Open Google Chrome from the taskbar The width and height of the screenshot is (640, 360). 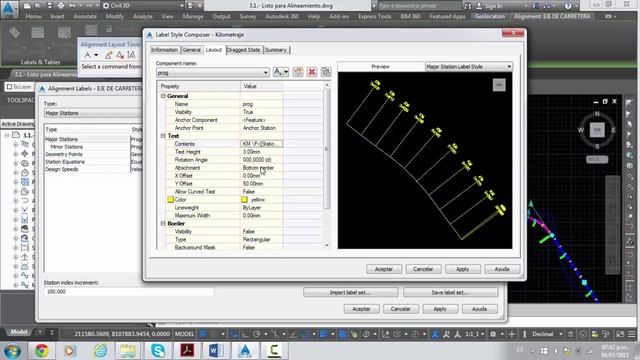pos(41,351)
